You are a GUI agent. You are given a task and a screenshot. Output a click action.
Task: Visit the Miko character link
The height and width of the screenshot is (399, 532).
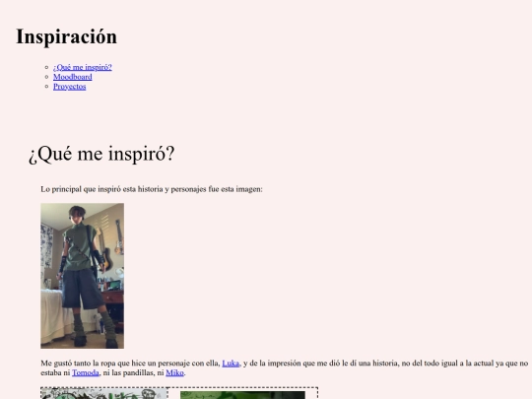click(x=174, y=372)
